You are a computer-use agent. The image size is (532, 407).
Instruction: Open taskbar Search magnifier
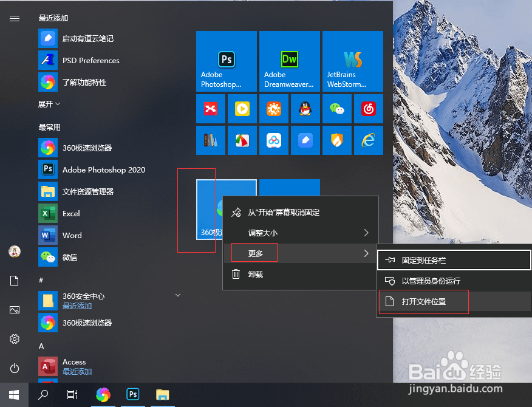pyautogui.click(x=43, y=395)
